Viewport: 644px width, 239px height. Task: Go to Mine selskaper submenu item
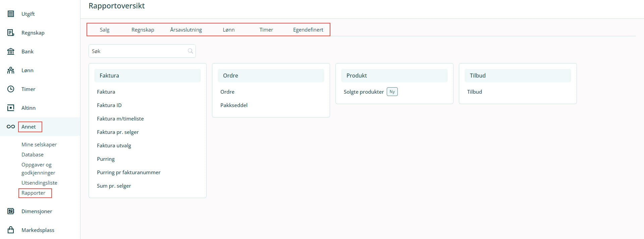pos(39,144)
